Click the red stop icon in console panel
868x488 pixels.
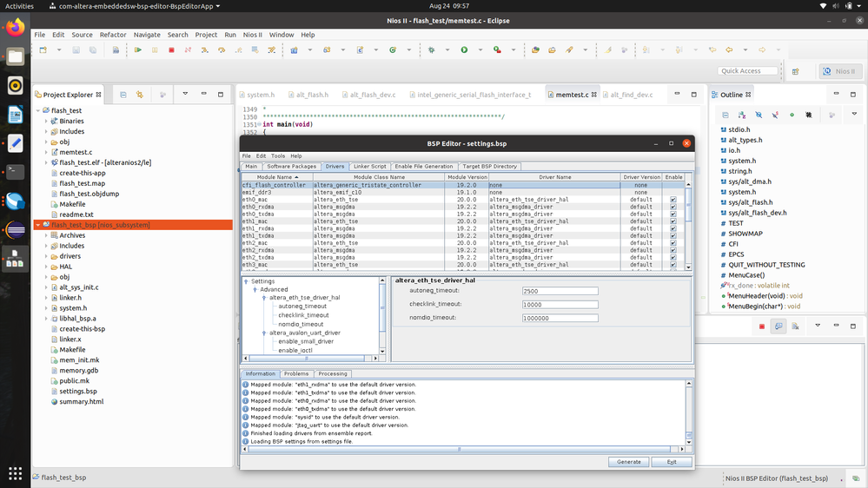(762, 326)
